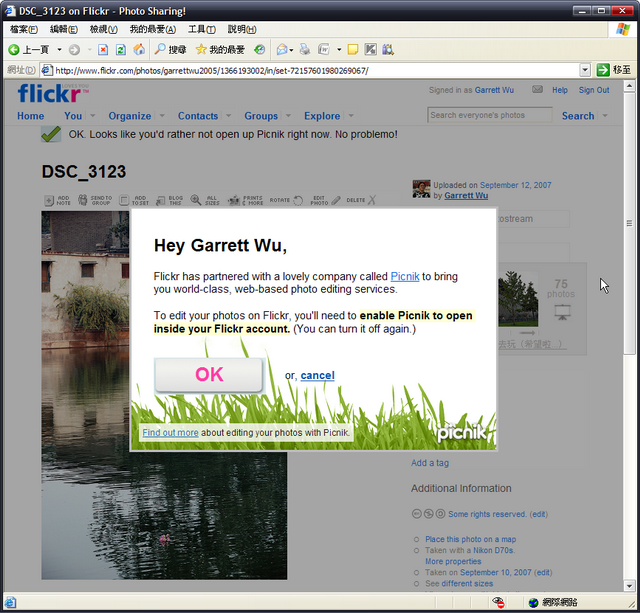Expand the Groups menu arrow
The height and width of the screenshot is (613, 640).
click(x=288, y=116)
